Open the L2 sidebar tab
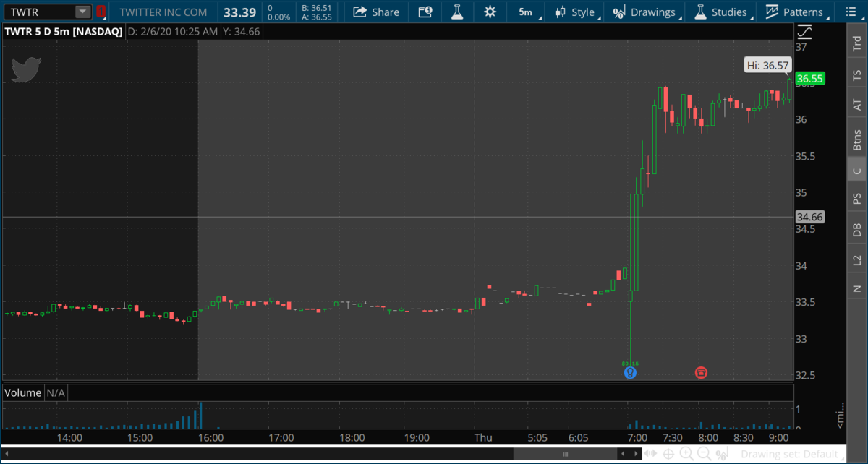The height and width of the screenshot is (464, 868). coord(857,259)
